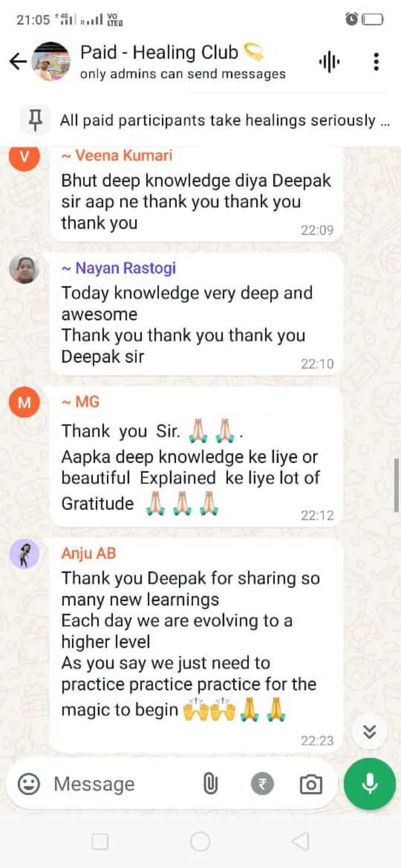Open Anju AB's profile avatar
This screenshot has height=868, width=401.
pos(24,554)
